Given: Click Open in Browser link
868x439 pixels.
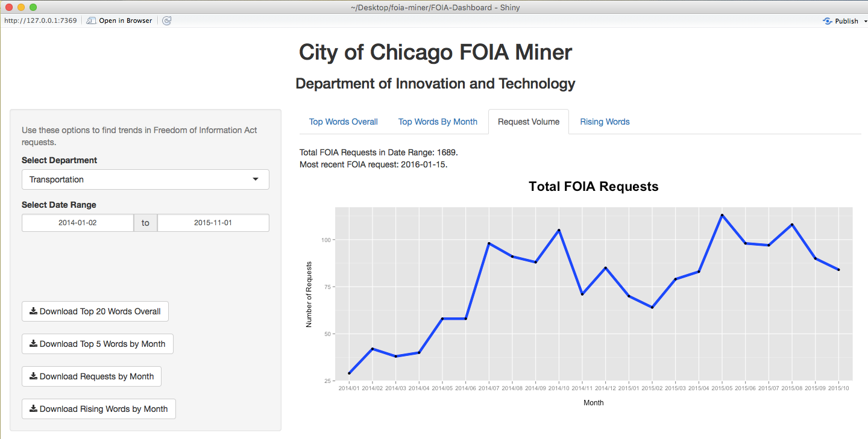Looking at the screenshot, I should coord(125,20).
